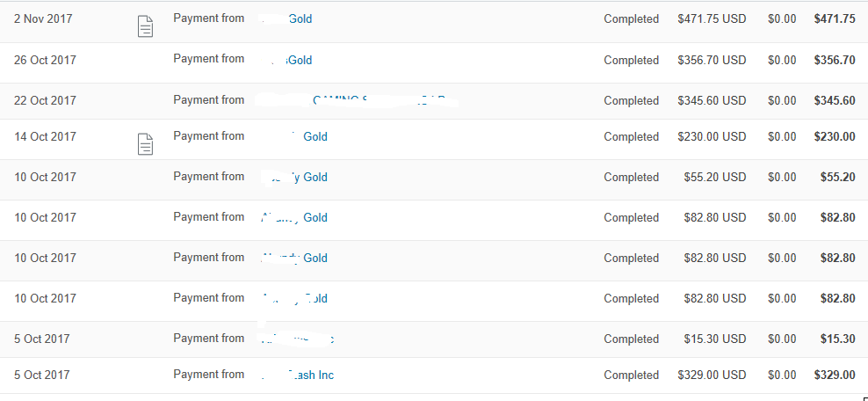Viewport: 868px width, 401px height.
Task: Select the bold $356.70 net amount
Action: [x=835, y=60]
